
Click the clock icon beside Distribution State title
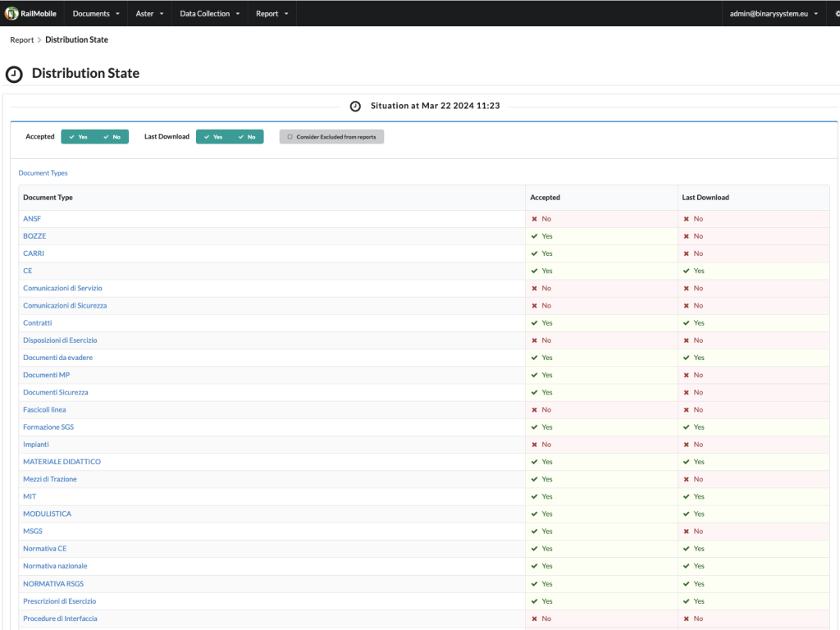pyautogui.click(x=14, y=74)
